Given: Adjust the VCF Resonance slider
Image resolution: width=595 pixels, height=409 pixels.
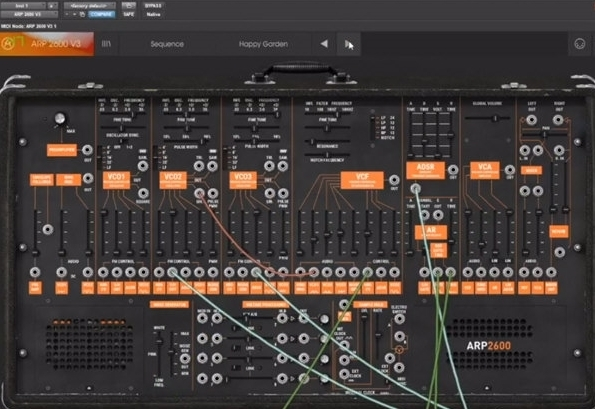Looking at the screenshot, I should pyautogui.click(x=327, y=142).
